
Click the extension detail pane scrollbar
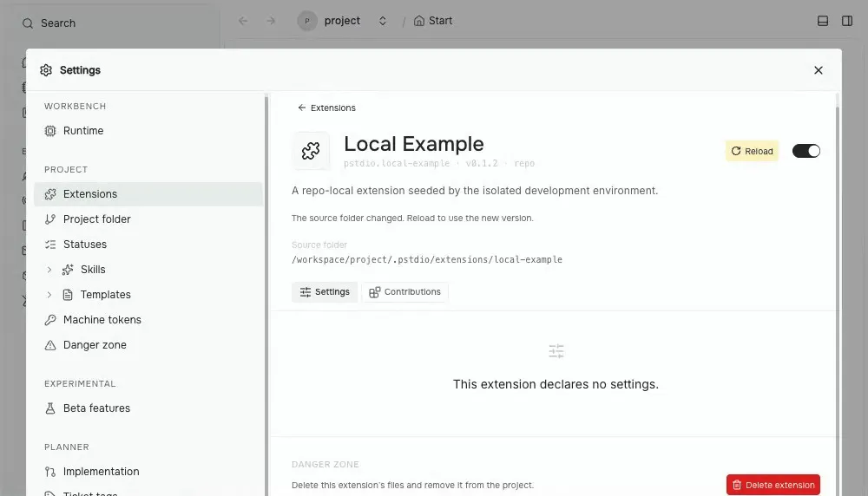click(837, 302)
